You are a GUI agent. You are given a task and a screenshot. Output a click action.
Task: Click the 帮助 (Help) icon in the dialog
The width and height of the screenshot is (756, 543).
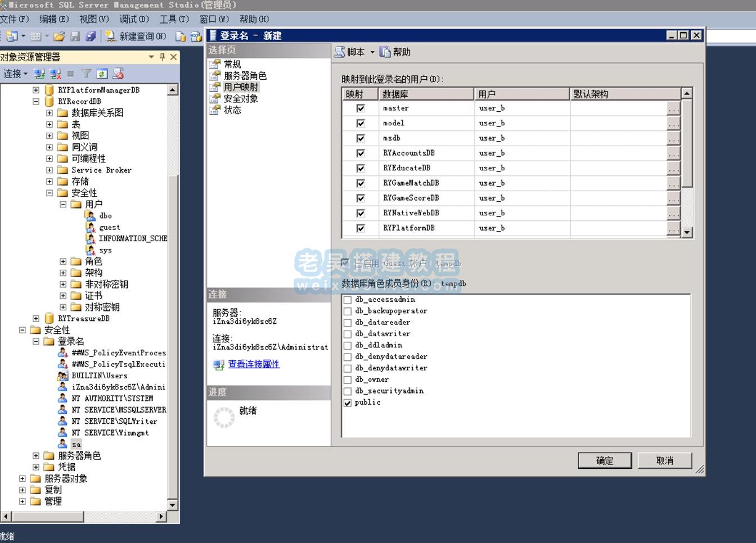coord(385,52)
